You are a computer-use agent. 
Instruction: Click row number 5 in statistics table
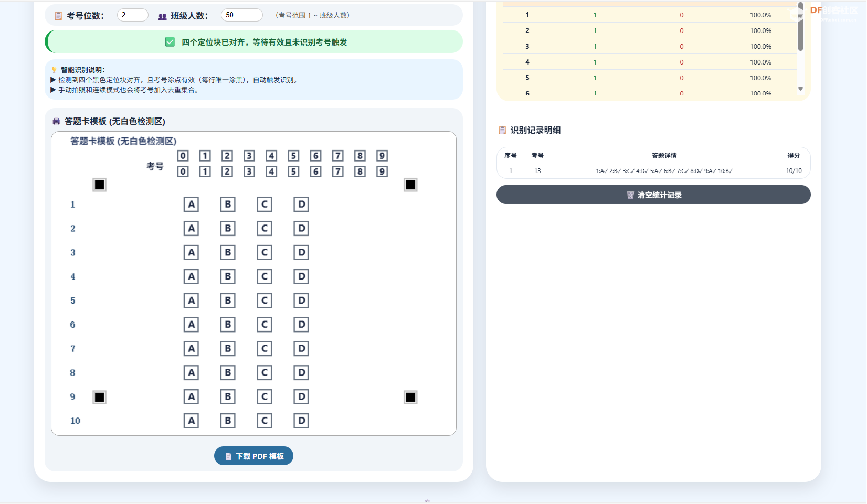point(527,78)
